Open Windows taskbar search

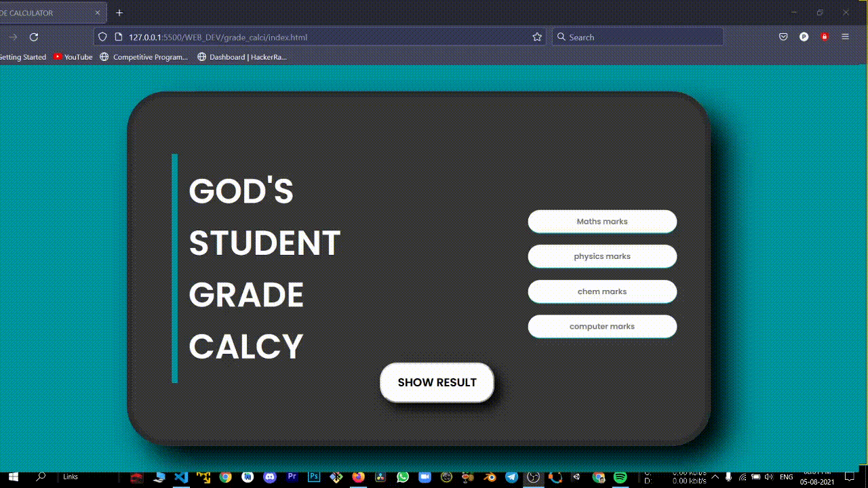tap(41, 477)
